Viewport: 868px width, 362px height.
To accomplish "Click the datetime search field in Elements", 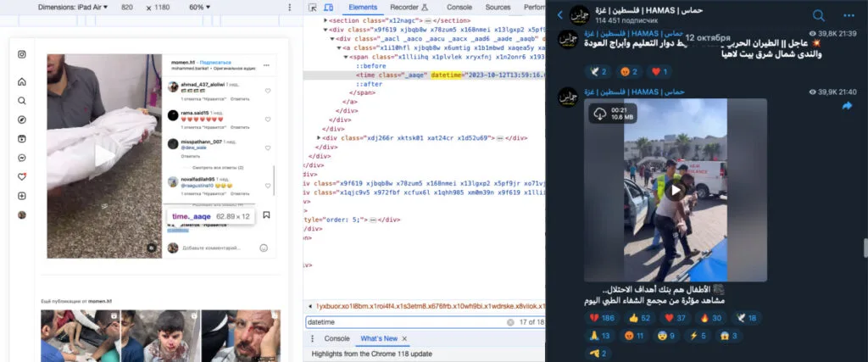I will point(405,322).
